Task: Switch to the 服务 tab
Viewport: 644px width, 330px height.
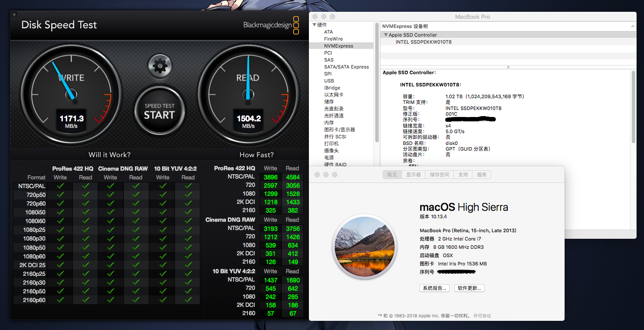Action: point(482,175)
